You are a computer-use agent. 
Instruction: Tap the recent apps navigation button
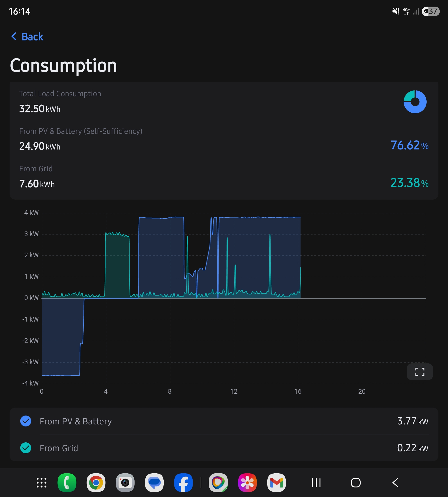pos(316,482)
